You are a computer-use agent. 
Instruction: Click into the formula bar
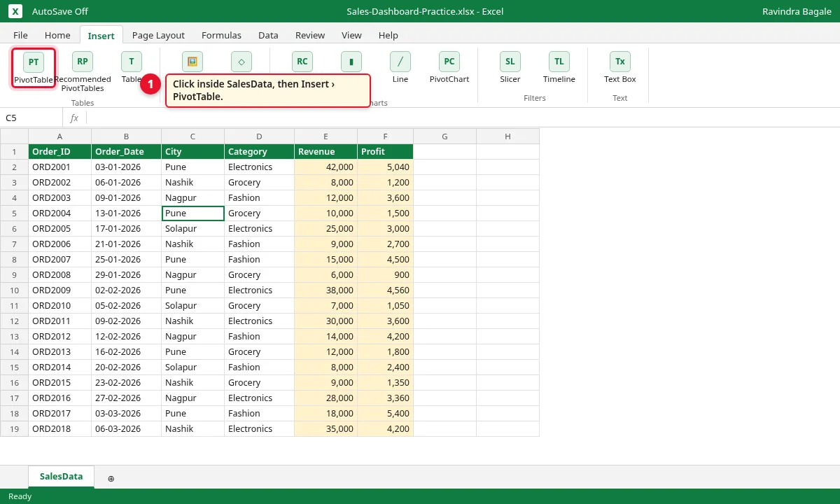[x=462, y=118]
